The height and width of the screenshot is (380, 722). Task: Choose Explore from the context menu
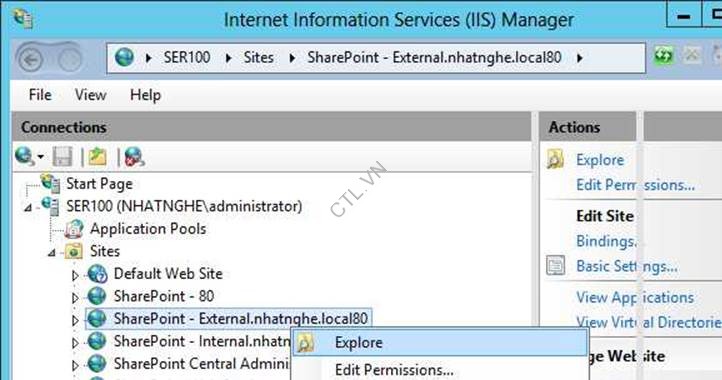click(440, 342)
